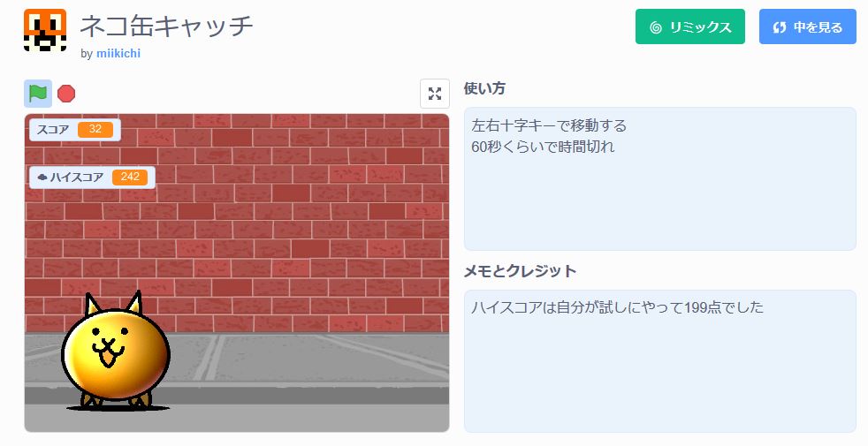This screenshot has width=868, height=446.
Task: Click the スコア variable monitor
Action: (x=75, y=130)
